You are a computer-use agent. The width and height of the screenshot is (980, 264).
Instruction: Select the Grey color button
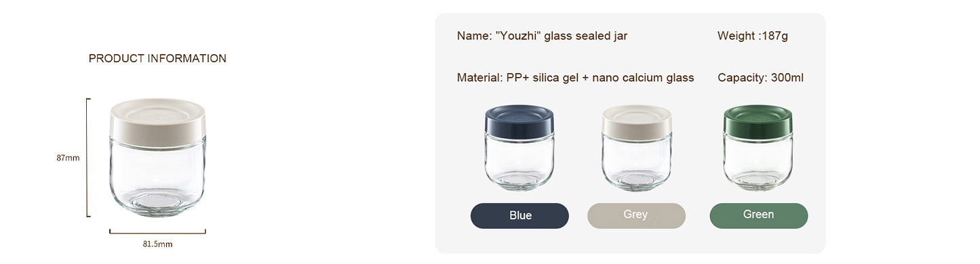click(636, 215)
